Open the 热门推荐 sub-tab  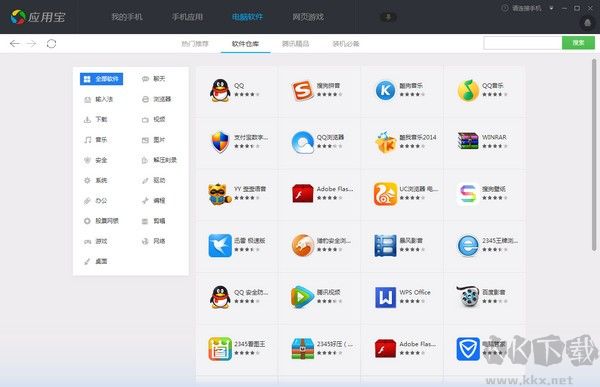(195, 44)
